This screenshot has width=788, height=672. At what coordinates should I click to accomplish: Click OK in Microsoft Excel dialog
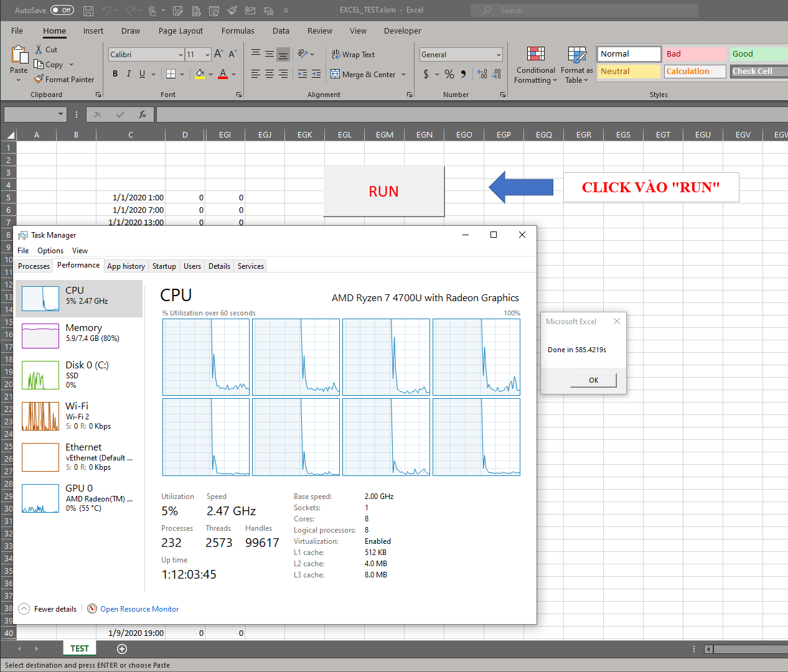tap(593, 380)
